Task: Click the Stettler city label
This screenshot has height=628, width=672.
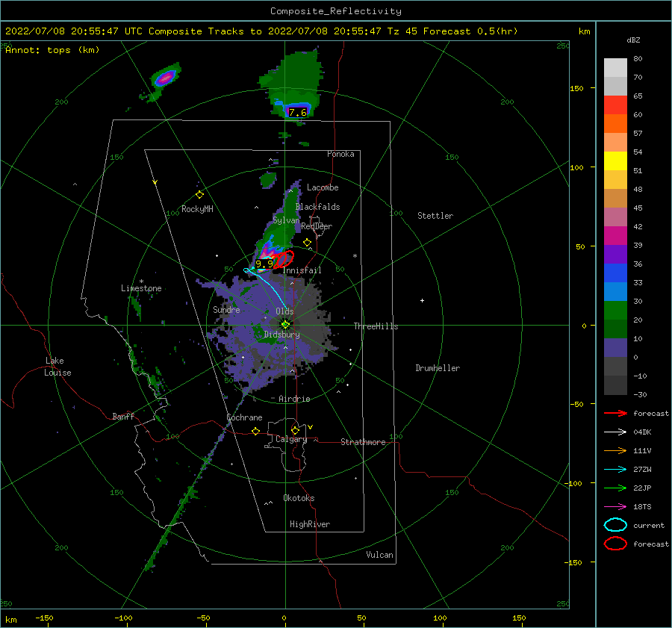Action: pos(435,216)
